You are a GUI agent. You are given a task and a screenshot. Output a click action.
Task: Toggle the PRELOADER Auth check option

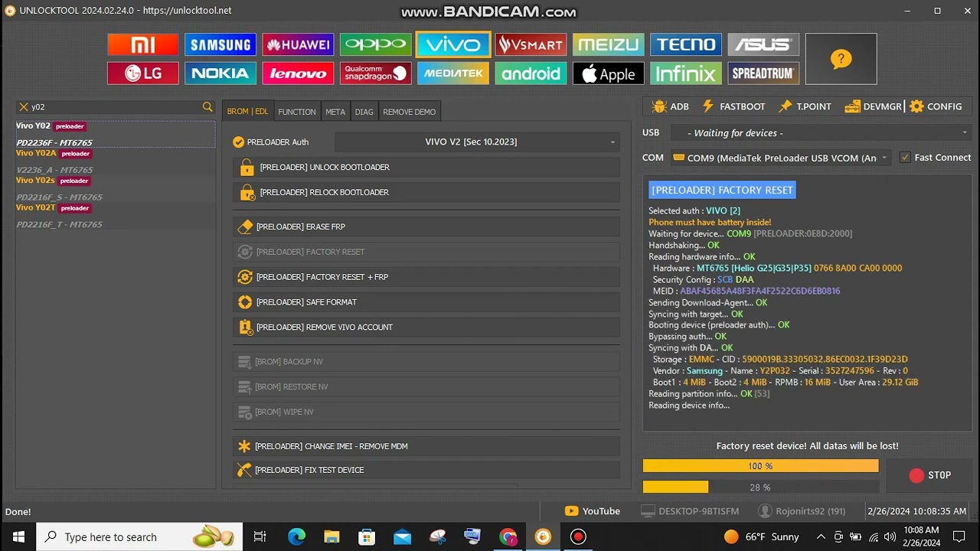(x=239, y=142)
